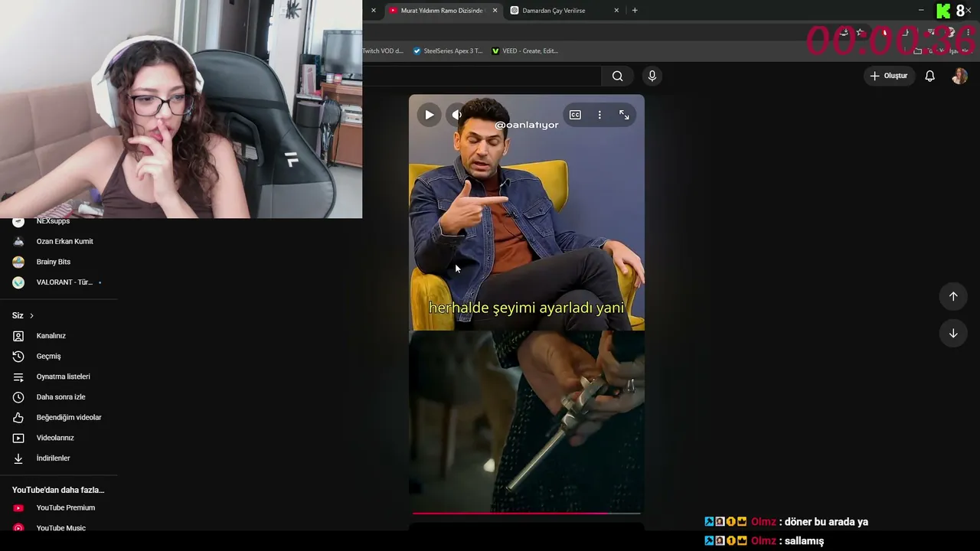Toggle closed captions on the Short

coord(575,115)
